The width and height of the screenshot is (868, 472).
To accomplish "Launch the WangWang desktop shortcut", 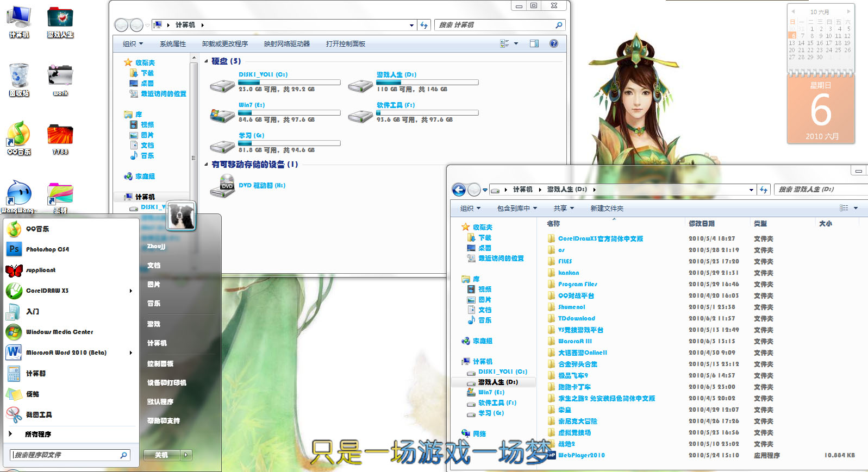I will click(x=19, y=197).
